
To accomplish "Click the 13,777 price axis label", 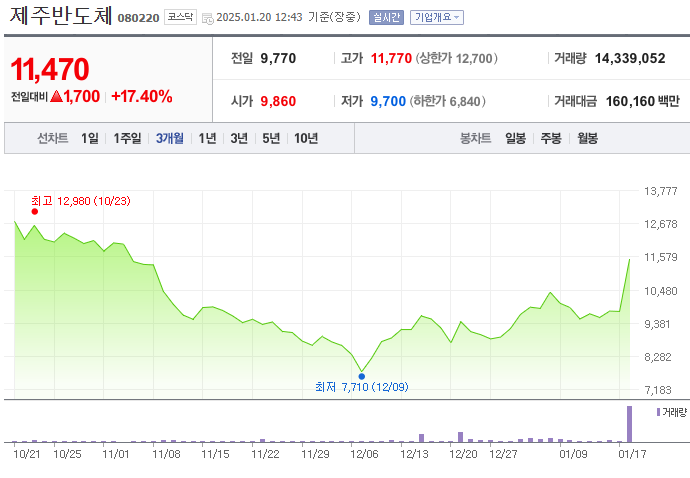I will [x=661, y=191].
